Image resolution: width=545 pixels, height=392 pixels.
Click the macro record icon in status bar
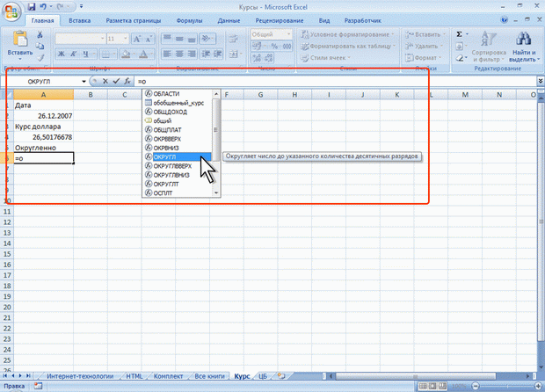click(36, 386)
